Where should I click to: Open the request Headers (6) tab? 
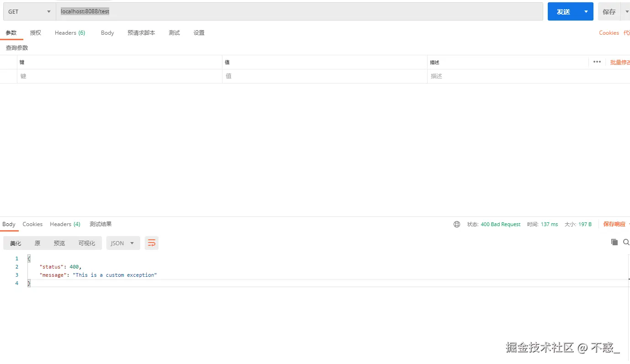pos(70,33)
